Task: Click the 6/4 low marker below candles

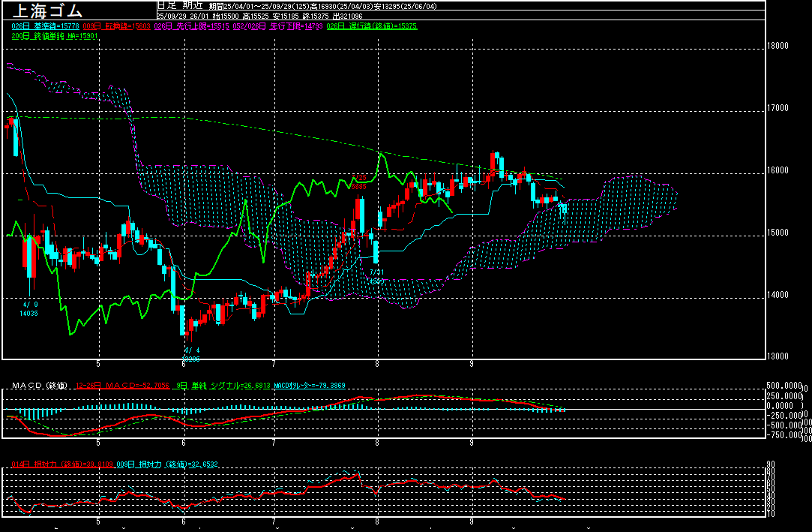Action: point(192,354)
